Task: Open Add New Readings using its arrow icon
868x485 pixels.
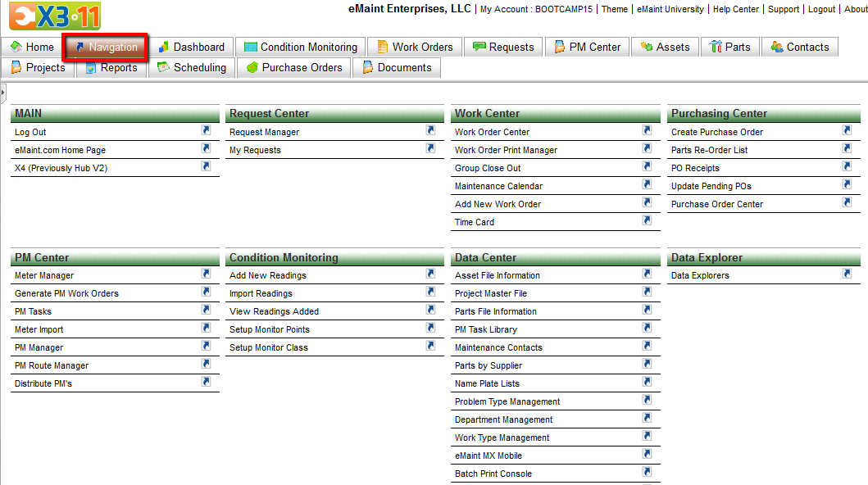Action: tap(430, 274)
